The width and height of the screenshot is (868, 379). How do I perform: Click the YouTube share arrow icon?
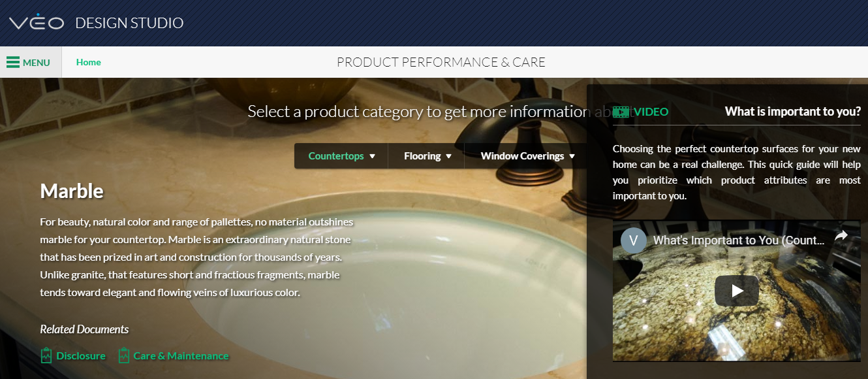point(841,235)
